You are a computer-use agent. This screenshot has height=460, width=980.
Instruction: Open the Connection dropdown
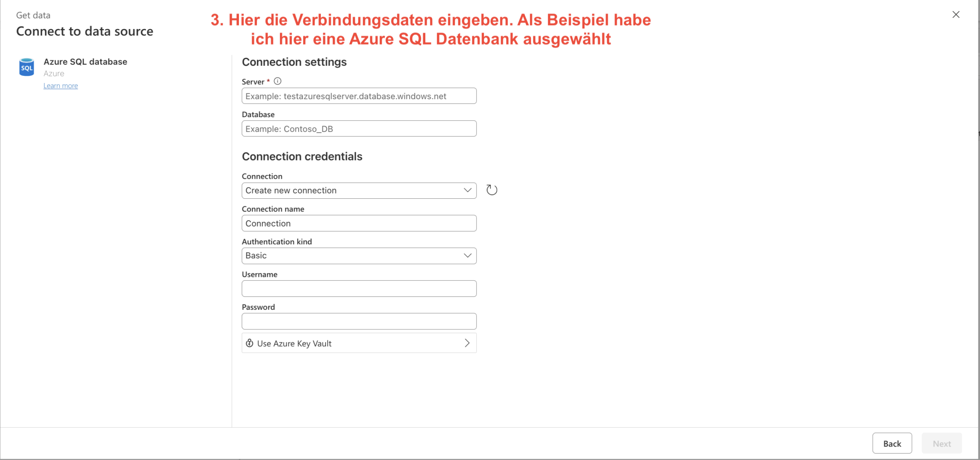click(359, 190)
